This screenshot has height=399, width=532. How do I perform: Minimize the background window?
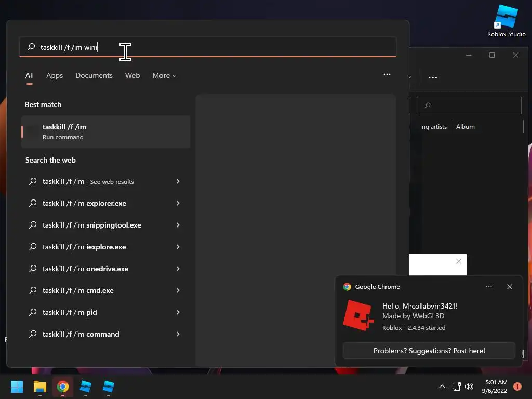coord(469,55)
